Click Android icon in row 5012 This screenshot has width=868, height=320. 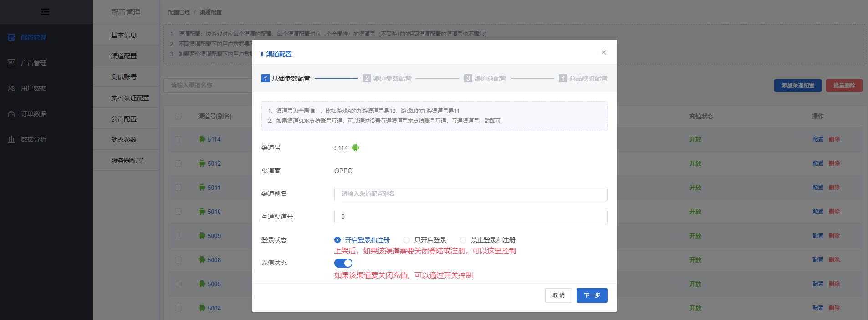202,163
